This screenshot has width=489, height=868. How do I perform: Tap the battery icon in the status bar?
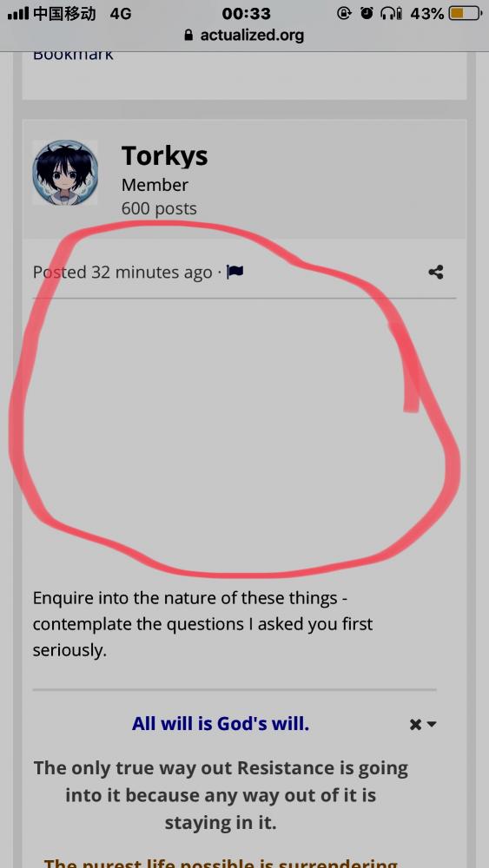[x=466, y=13]
